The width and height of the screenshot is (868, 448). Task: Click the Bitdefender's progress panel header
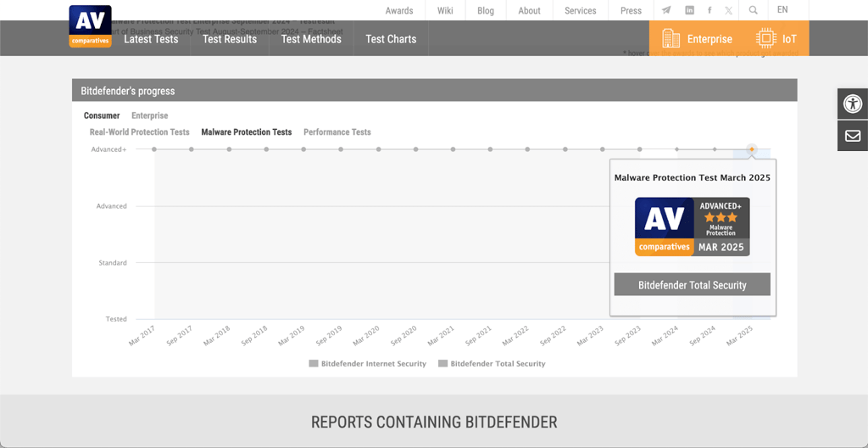(x=435, y=91)
